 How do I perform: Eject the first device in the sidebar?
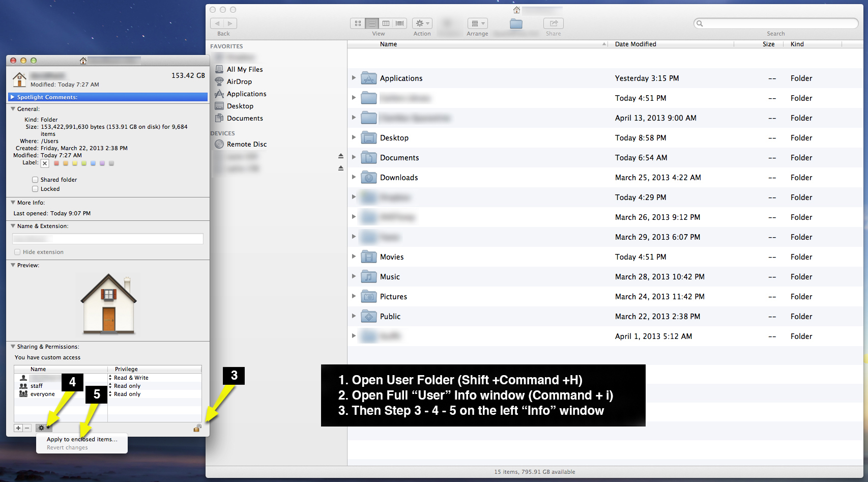point(341,156)
